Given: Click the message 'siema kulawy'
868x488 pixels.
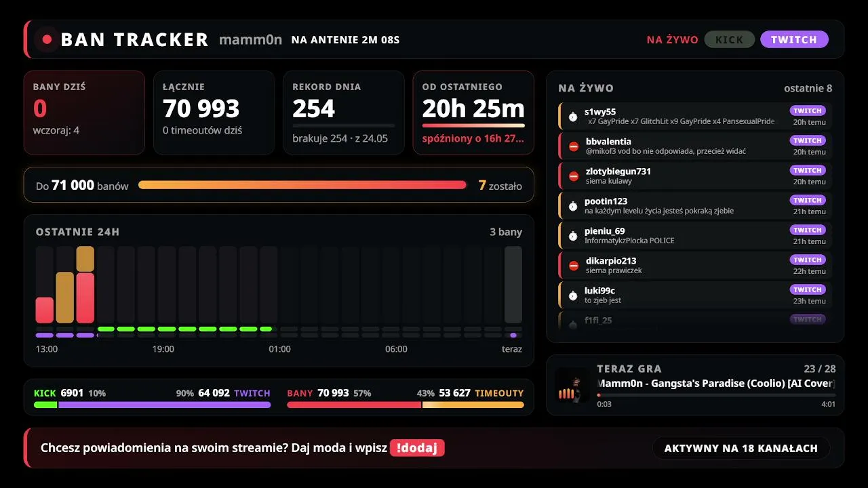Looking at the screenshot, I should click(x=609, y=181).
